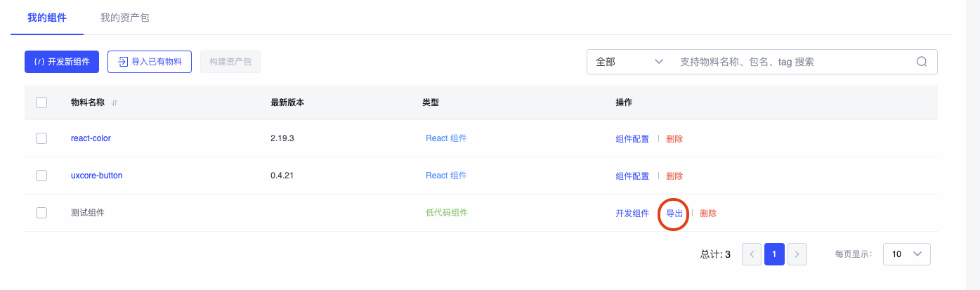980x290 pixels.
Task: Open the 全部 filter dropdown
Action: pos(629,62)
